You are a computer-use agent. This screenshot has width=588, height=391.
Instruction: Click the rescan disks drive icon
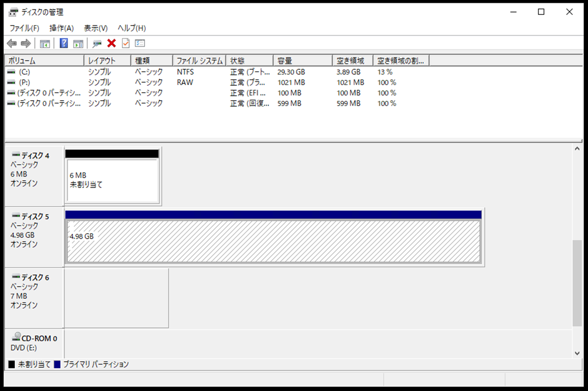coord(97,43)
